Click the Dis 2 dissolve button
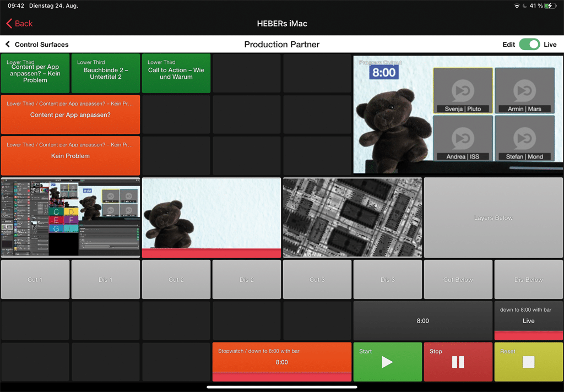Screen dimensions: 564x392 click(247, 280)
